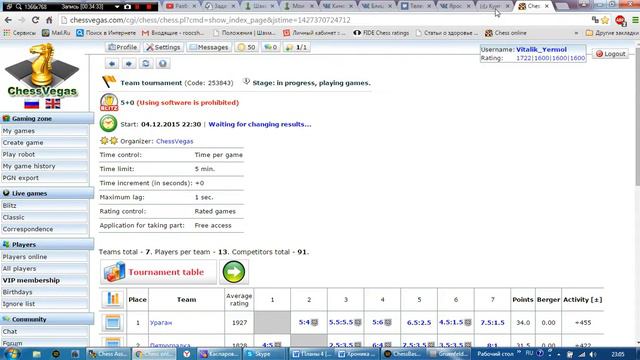
Task: Select Play robot in sidebar
Action: coord(44,155)
